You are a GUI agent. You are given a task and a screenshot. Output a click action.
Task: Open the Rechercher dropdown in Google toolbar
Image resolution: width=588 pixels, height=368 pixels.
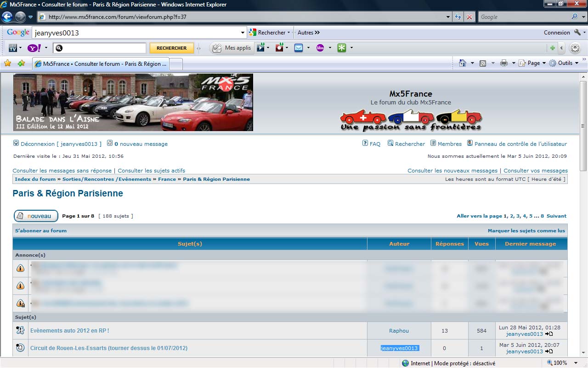tap(288, 33)
